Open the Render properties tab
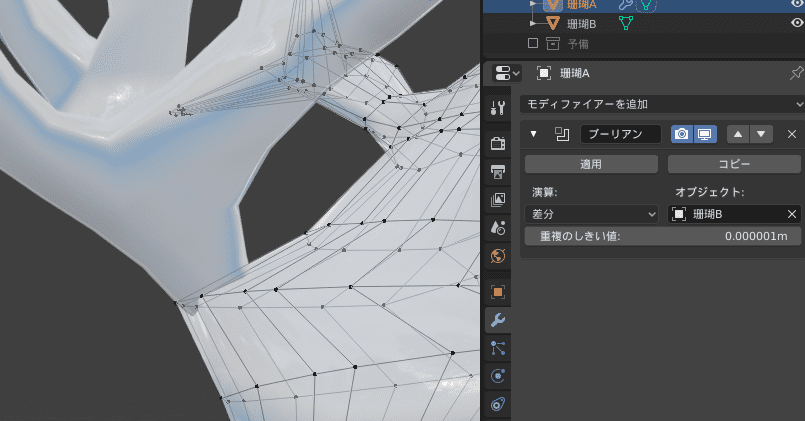 point(497,143)
